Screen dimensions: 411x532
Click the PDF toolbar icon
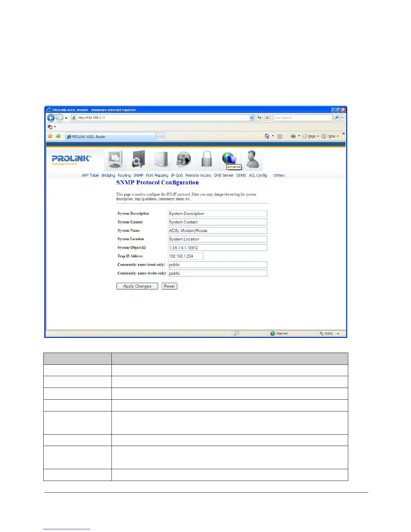(50, 127)
